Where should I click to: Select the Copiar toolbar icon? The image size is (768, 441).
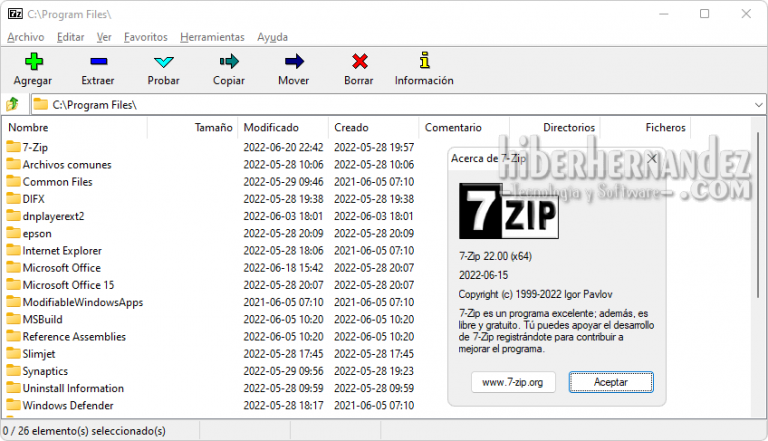(x=229, y=62)
